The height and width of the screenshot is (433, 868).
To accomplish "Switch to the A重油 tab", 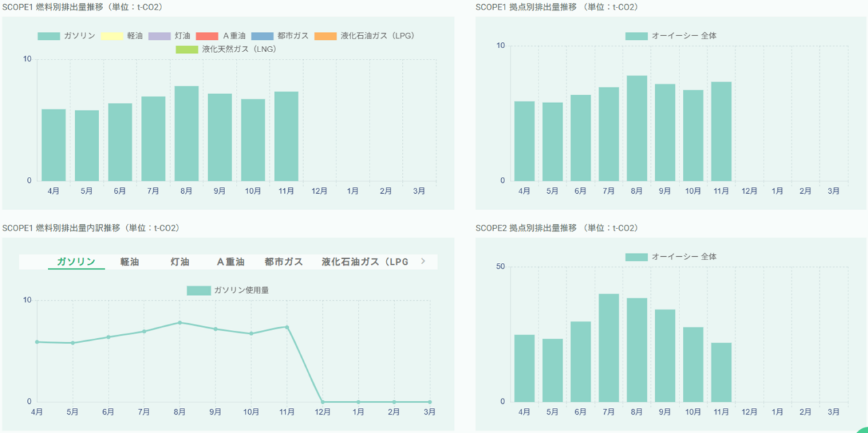I will point(231,262).
